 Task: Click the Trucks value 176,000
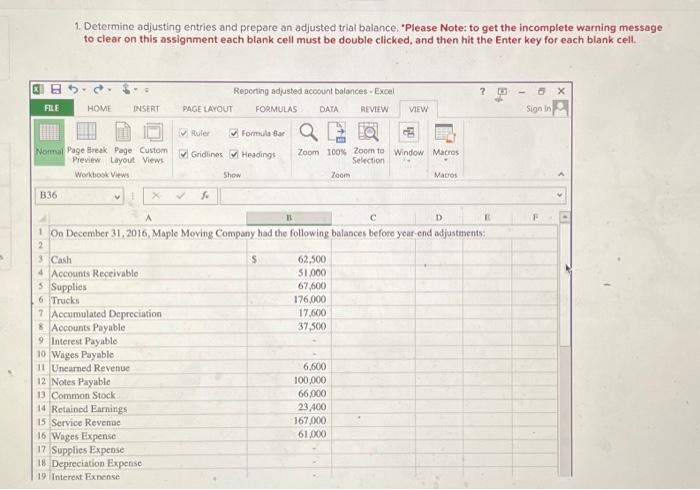[309, 299]
